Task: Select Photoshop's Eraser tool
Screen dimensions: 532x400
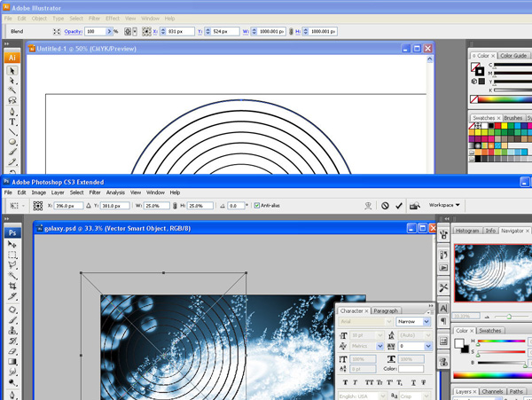Action: 12,351
